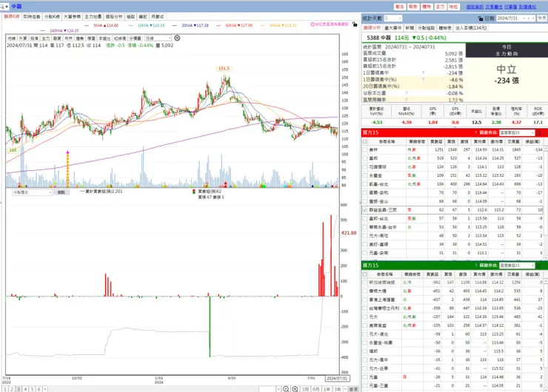Check the 美林 broker row checkbox

365,149
